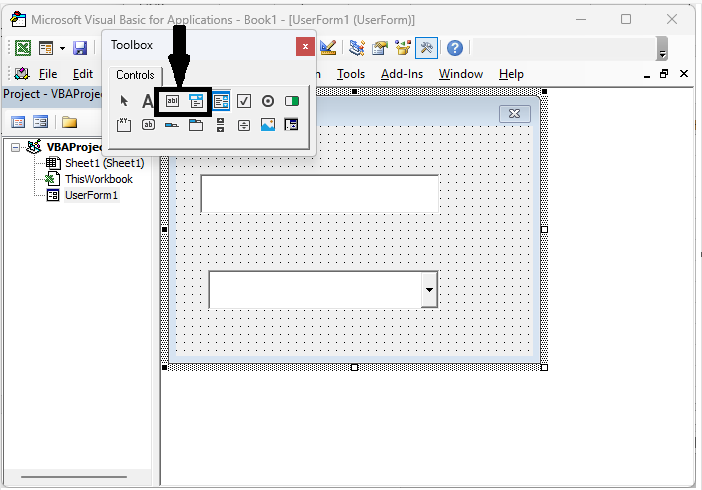Select ThisWorkbook in project tree
This screenshot has width=702, height=490.
point(99,179)
